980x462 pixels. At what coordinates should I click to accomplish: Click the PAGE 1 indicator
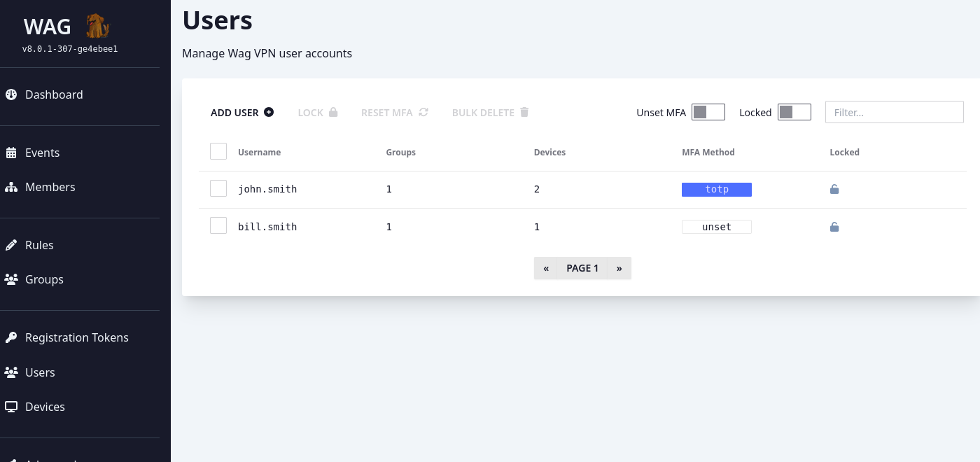pos(582,268)
